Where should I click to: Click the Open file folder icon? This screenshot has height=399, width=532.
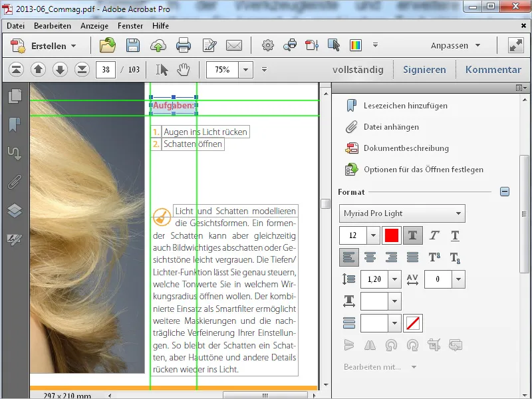pyautogui.click(x=108, y=45)
